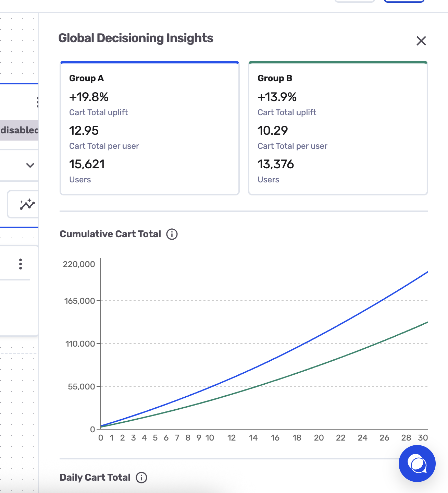Screen dimensions: 448x493
Task: Open the chat support bubble
Action: tap(417, 464)
